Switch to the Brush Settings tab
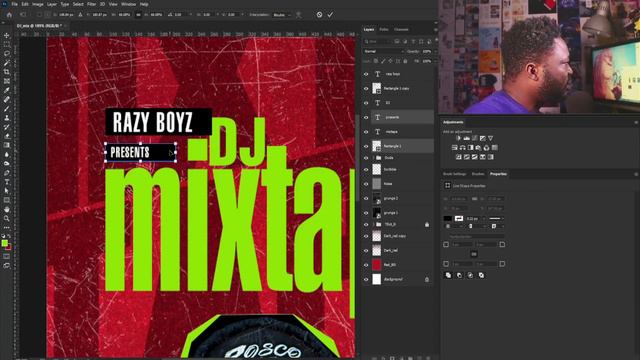The width and height of the screenshot is (640, 360). (454, 174)
